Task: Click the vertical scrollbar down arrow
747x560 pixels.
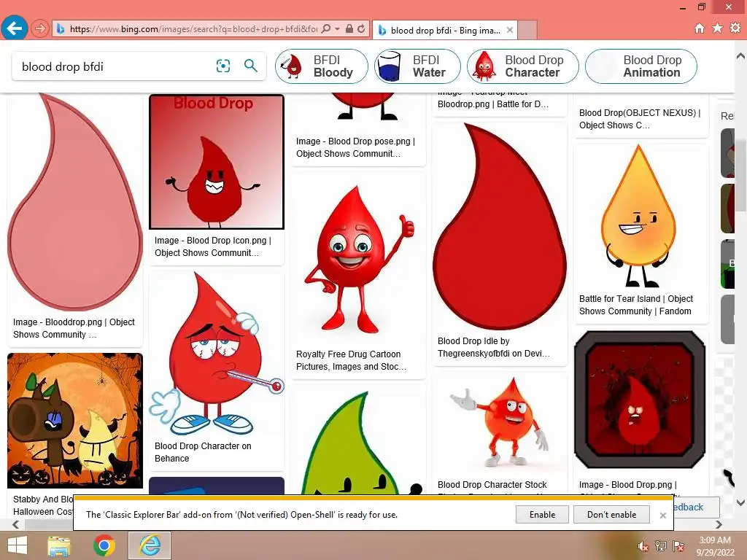Action: 741,502
